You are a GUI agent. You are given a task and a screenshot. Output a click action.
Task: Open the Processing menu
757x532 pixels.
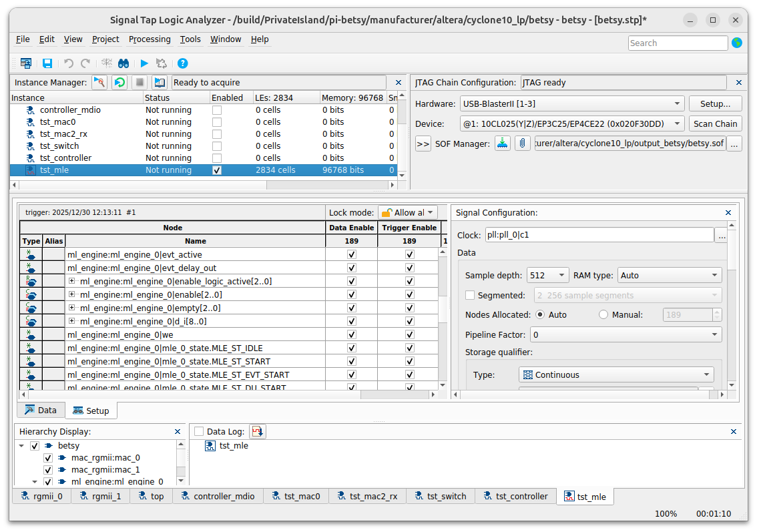coord(150,39)
